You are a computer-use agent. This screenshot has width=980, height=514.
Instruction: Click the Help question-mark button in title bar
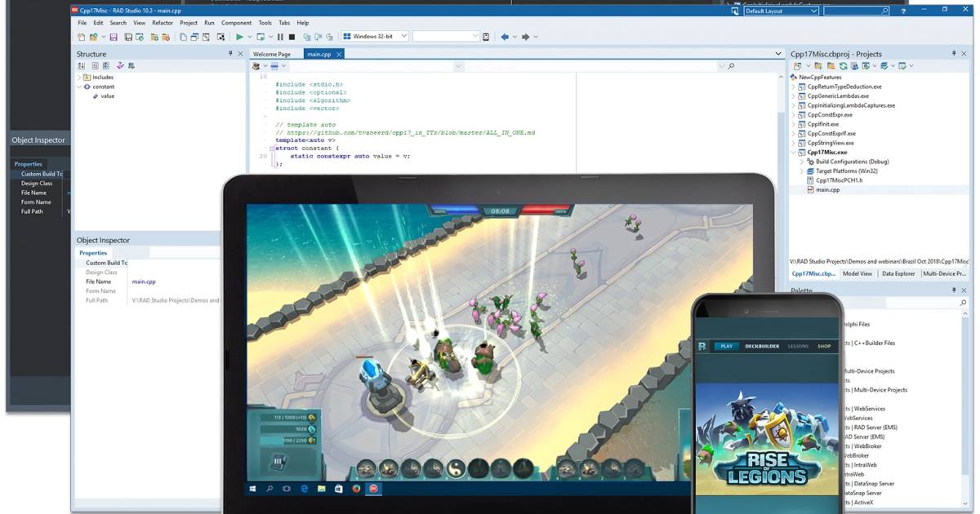pyautogui.click(x=904, y=11)
